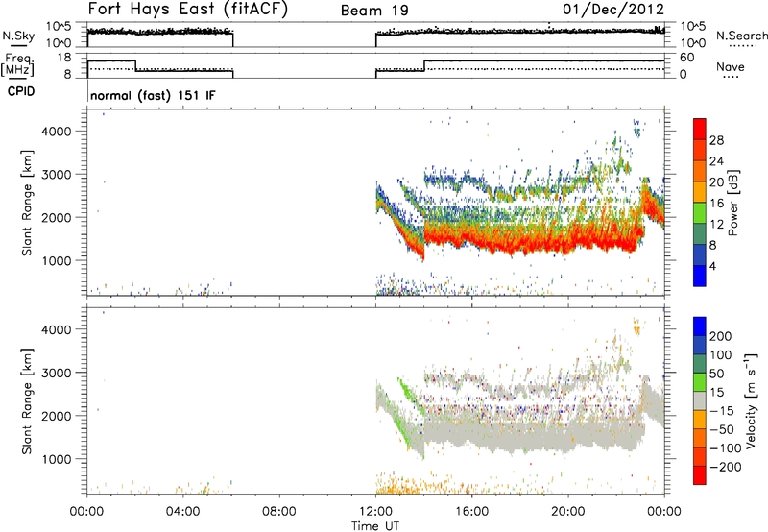Click the left '10^5' noise axis tick
Viewport: 768px width, 532px height.
[x=59, y=27]
